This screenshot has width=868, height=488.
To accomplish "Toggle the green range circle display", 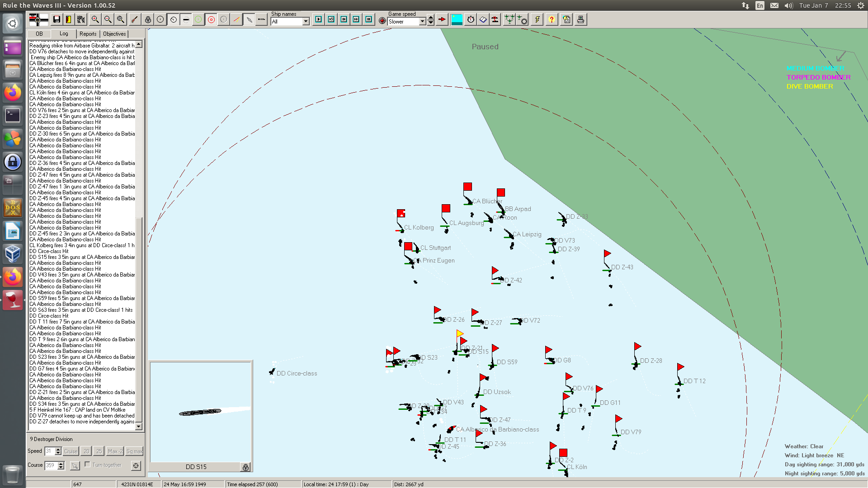I will 198,19.
